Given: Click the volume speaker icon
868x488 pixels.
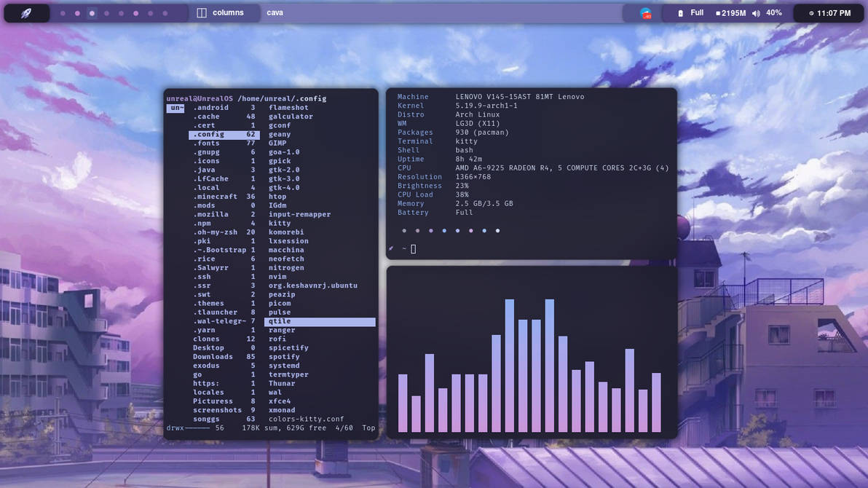Looking at the screenshot, I should tap(756, 13).
